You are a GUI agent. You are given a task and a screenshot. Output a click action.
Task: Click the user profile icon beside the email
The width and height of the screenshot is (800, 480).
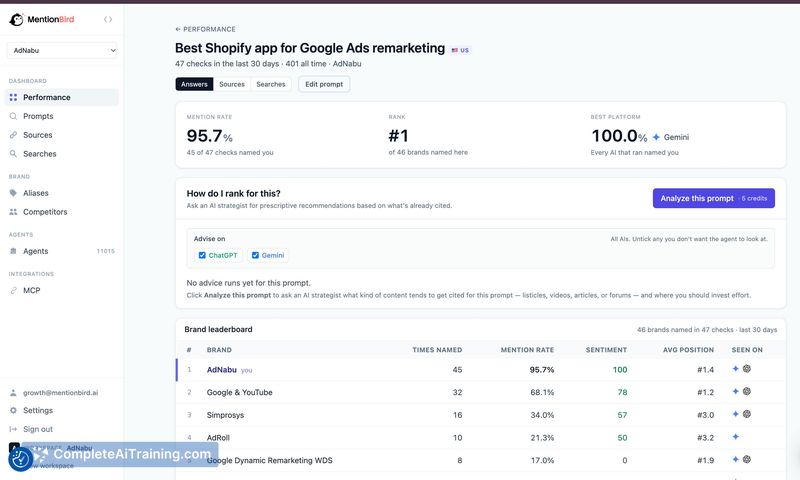[13, 393]
